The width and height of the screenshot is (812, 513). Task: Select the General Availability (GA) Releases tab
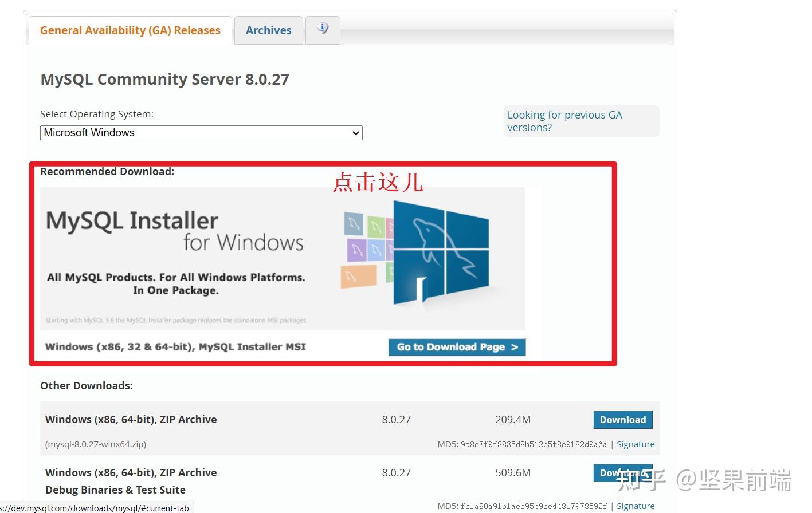point(130,30)
